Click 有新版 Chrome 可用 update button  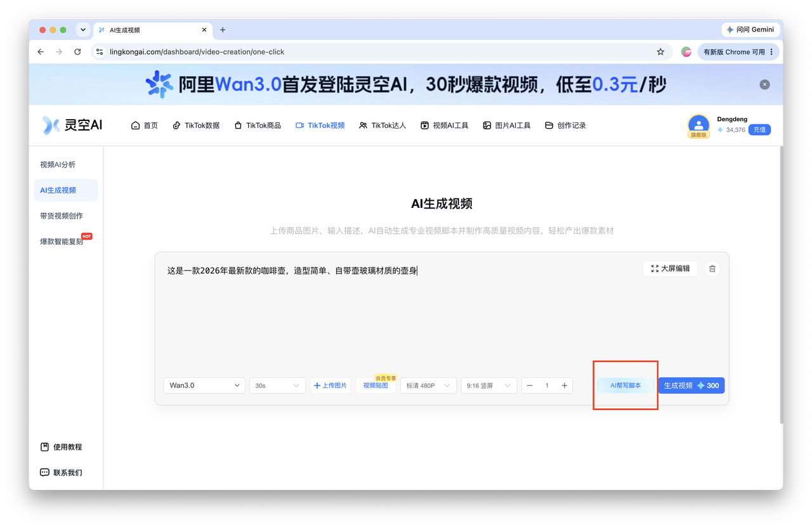(738, 52)
